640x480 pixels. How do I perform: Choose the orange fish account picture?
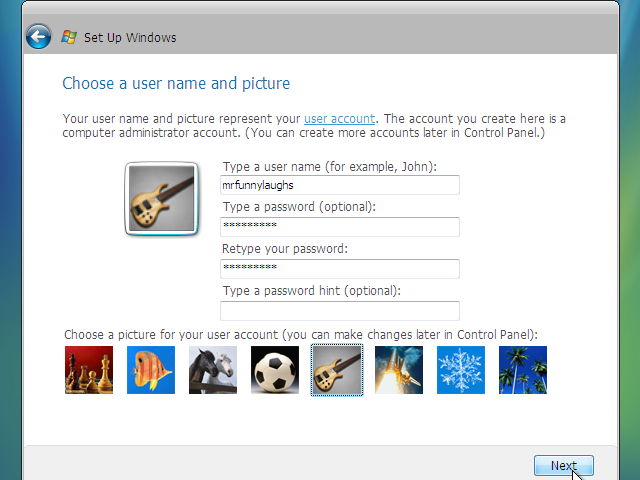coord(151,370)
